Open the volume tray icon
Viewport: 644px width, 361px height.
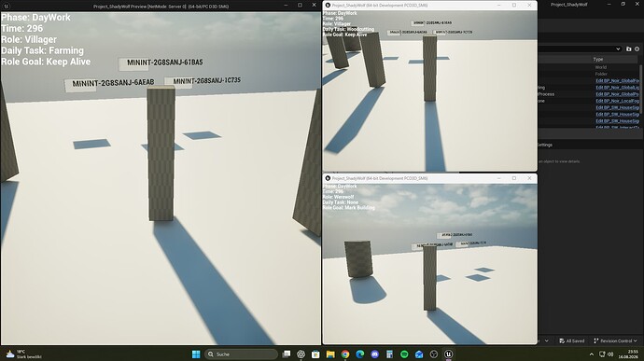tap(610, 354)
